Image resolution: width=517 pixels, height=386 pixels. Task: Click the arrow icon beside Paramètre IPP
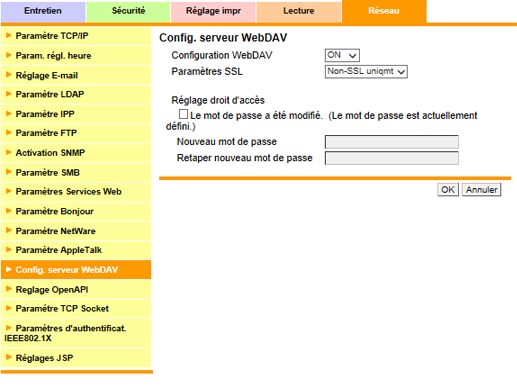pos(9,113)
